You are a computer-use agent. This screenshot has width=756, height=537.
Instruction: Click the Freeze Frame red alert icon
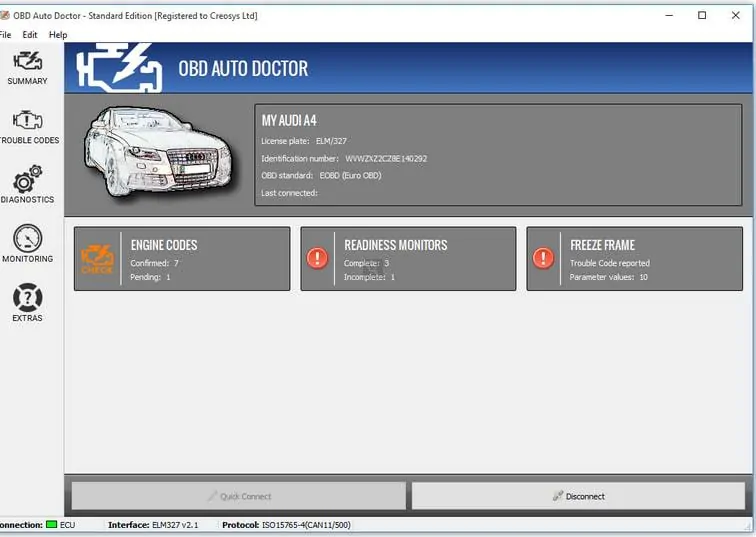tap(543, 258)
